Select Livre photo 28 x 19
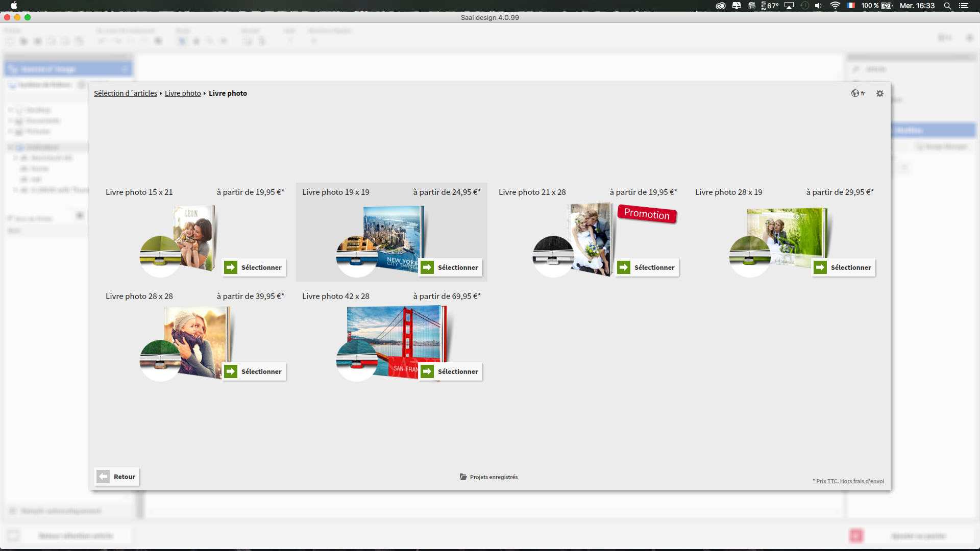 pos(844,267)
